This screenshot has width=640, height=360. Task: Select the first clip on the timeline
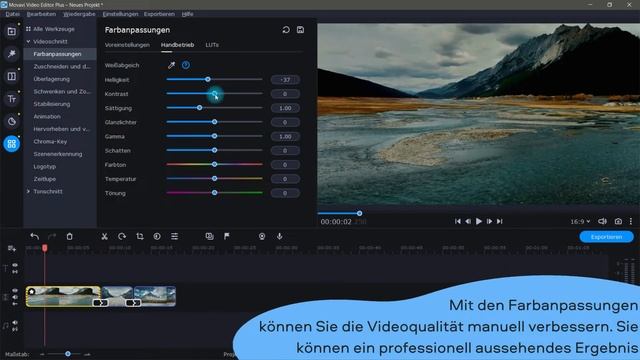[x=63, y=296]
